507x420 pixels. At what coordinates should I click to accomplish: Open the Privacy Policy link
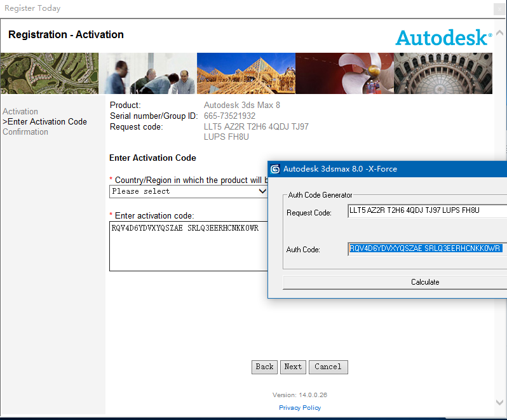coord(300,407)
